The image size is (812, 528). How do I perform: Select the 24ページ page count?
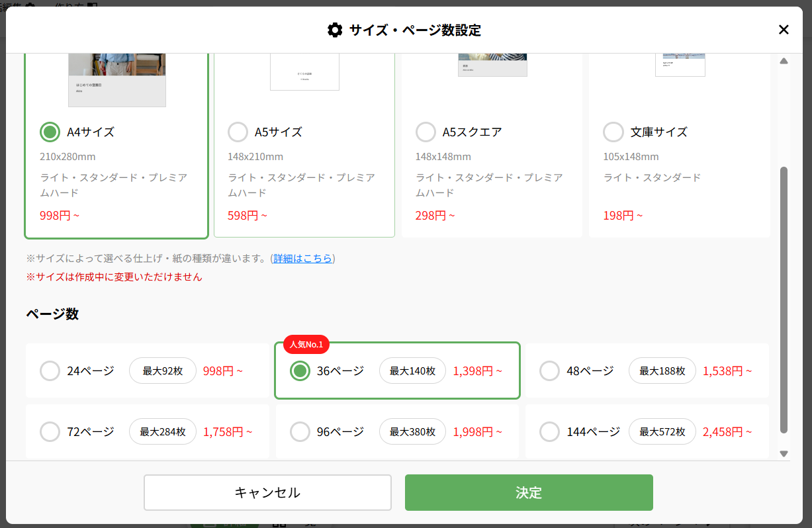(x=50, y=371)
